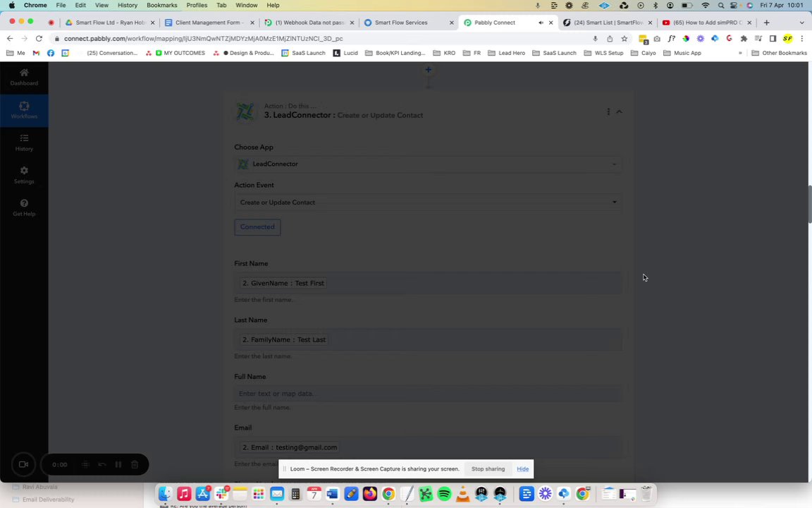
Task: Hide the Loom screen sharing bar
Action: pos(522,468)
